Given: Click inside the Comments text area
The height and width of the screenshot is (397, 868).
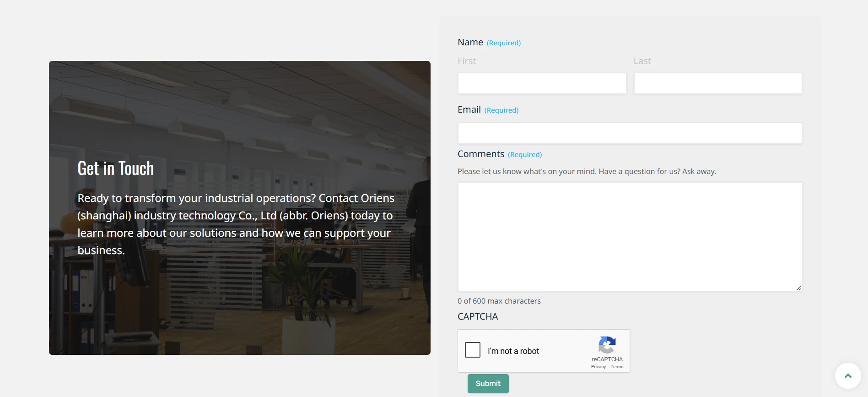Looking at the screenshot, I should [x=630, y=236].
